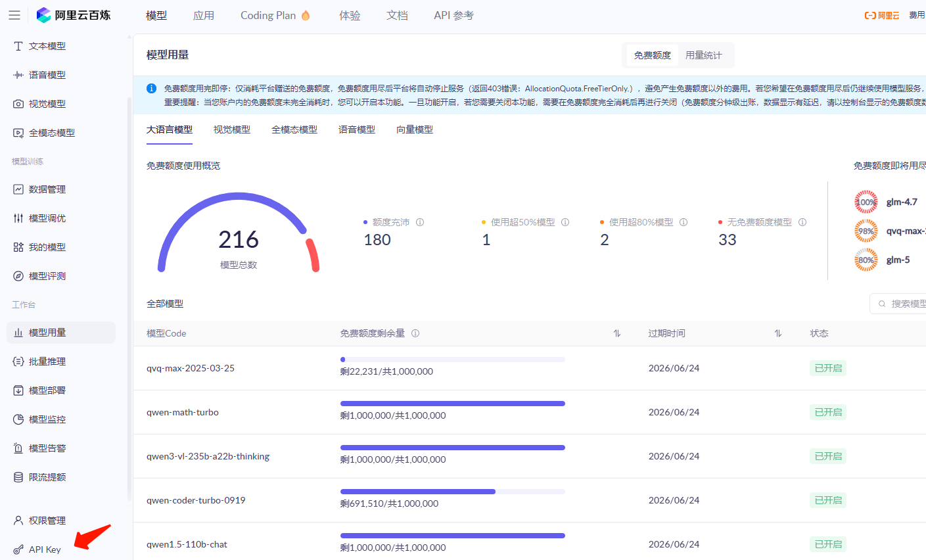926x560 pixels.
Task: Click info icon next to 额度充沛
Action: click(420, 222)
